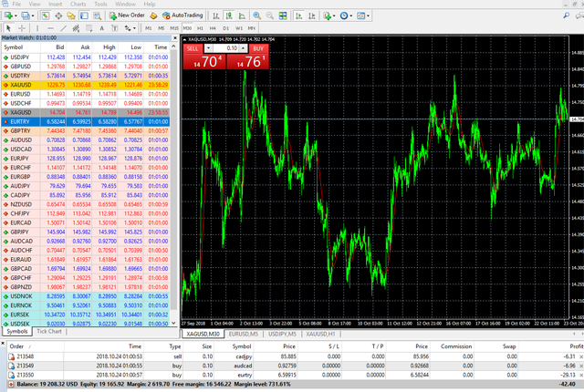The height and width of the screenshot is (392, 584).
Task: Toggle AutoTrading on the toolbar
Action: 182,15
